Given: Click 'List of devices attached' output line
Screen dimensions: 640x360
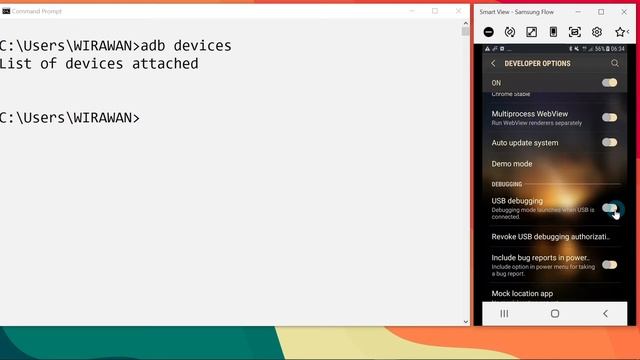Looking at the screenshot, I should pos(99,64).
